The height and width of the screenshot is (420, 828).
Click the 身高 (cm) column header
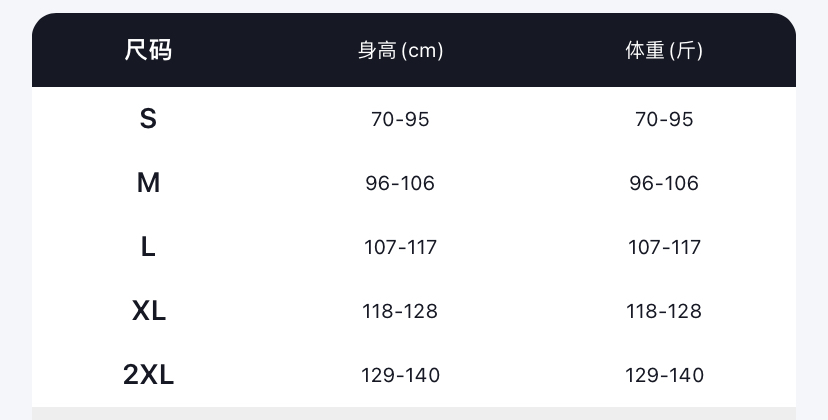pos(400,50)
